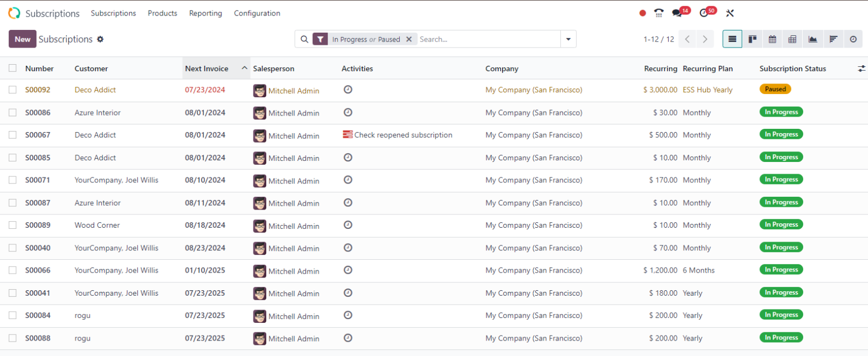Click the New button
Image resolution: width=868 pixels, height=356 pixels.
23,39
